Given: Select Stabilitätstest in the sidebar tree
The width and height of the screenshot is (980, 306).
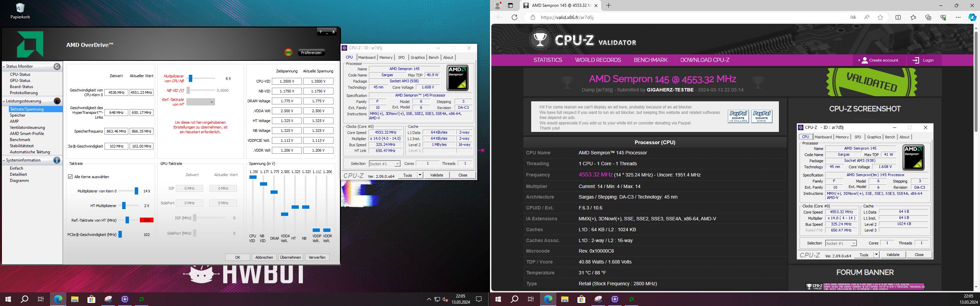Looking at the screenshot, I should pos(22,146).
